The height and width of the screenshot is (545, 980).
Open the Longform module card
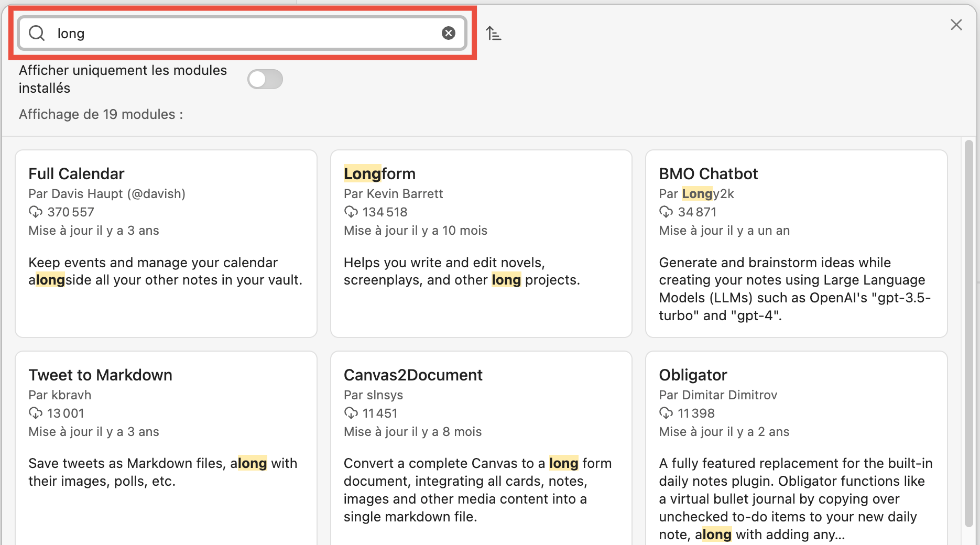[x=481, y=244]
